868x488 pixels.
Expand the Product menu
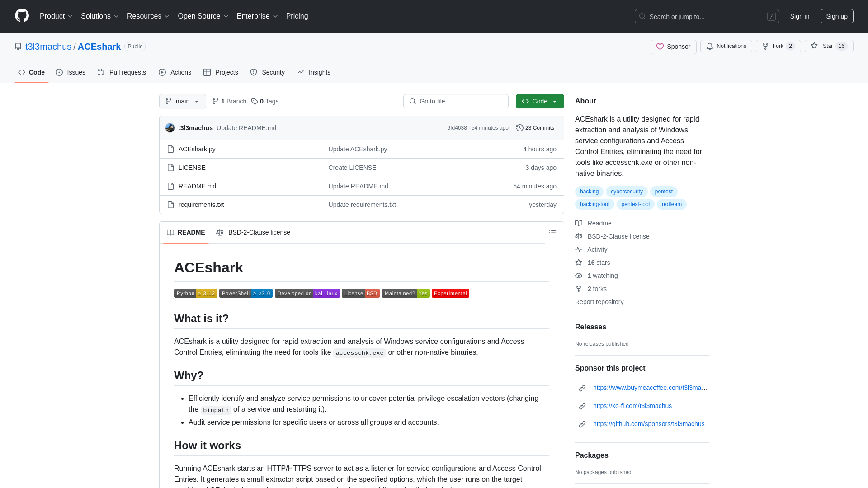click(56, 16)
